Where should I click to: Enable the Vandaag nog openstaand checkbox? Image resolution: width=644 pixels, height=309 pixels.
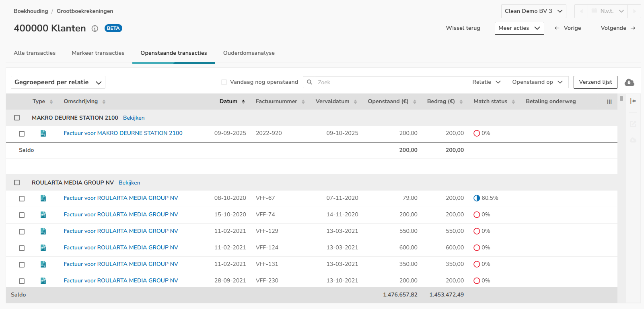point(224,82)
